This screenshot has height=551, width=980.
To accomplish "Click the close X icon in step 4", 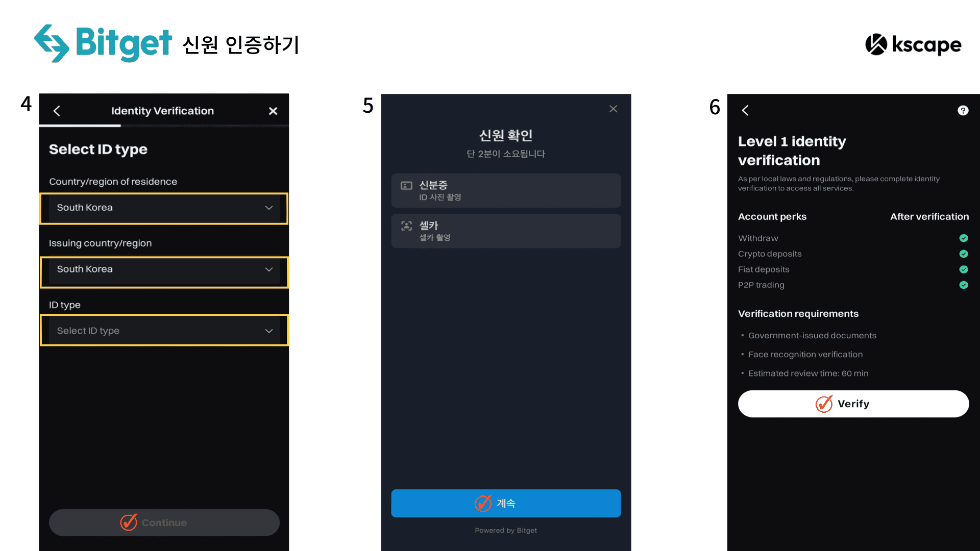I will 273,111.
